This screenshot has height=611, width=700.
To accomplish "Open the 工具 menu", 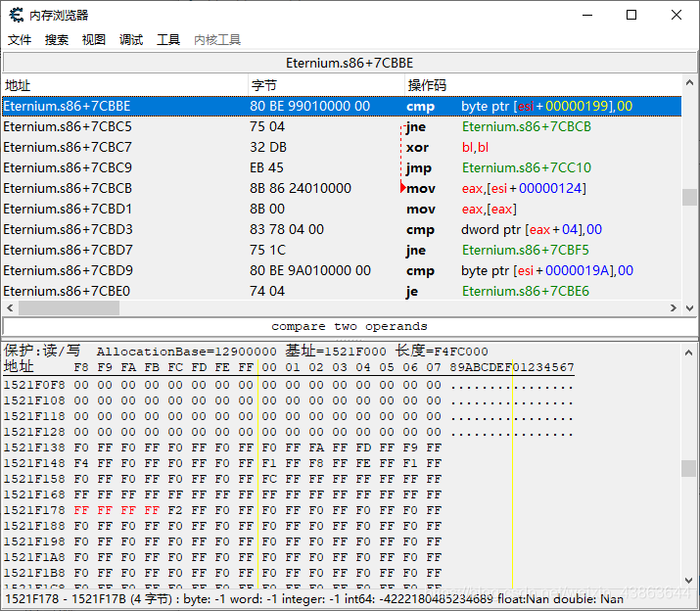I will [x=168, y=40].
